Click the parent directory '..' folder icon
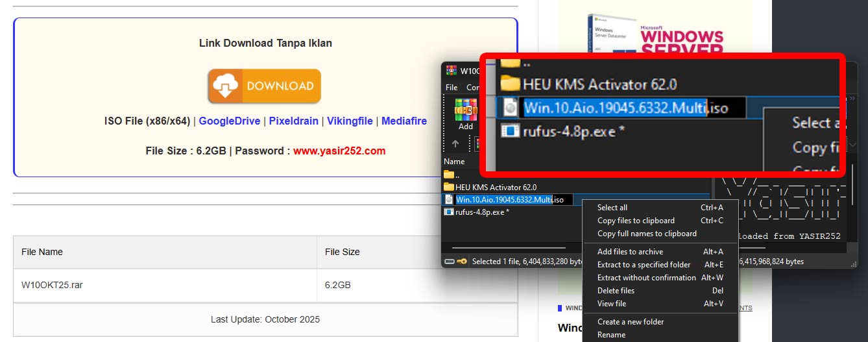Image resolution: width=868 pixels, height=342 pixels. click(x=449, y=175)
